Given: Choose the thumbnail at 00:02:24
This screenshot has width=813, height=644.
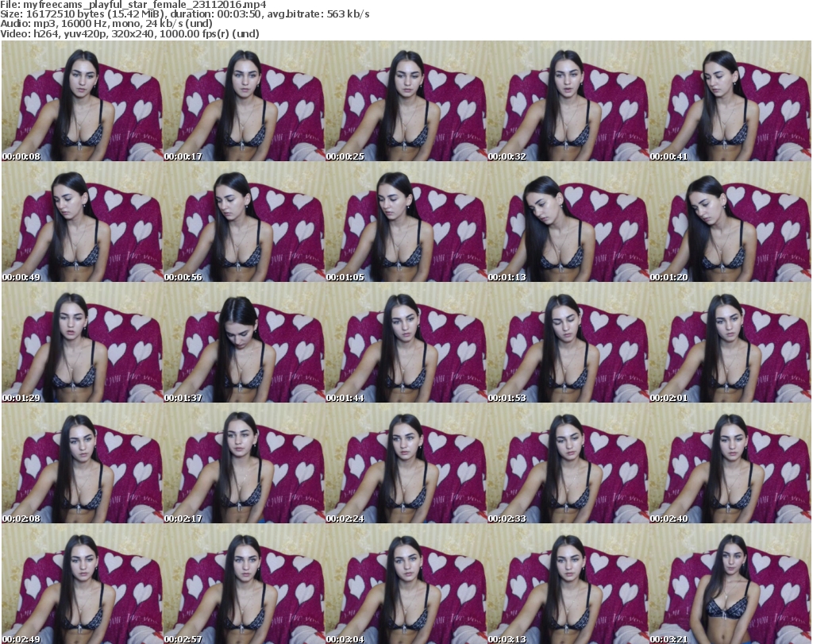Looking at the screenshot, I should (406, 463).
